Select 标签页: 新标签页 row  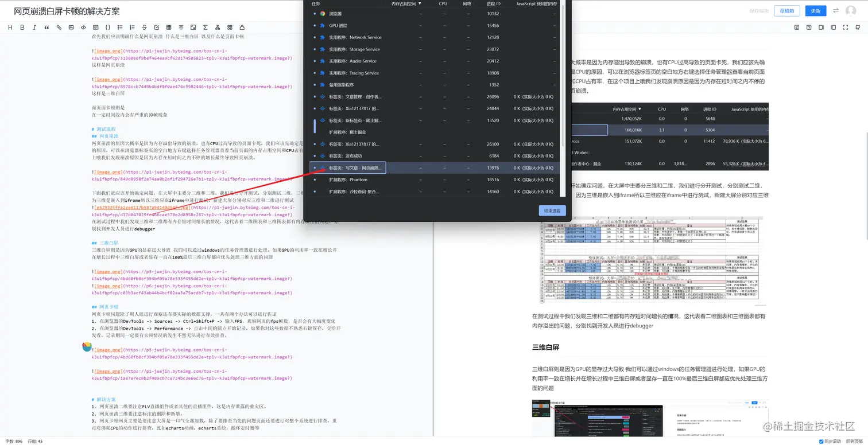pos(435,120)
